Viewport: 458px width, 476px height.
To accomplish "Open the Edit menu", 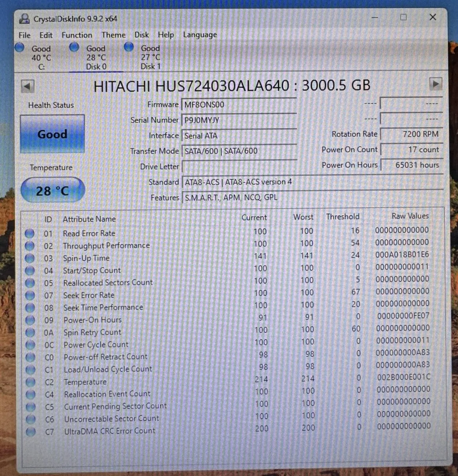I will [46, 35].
